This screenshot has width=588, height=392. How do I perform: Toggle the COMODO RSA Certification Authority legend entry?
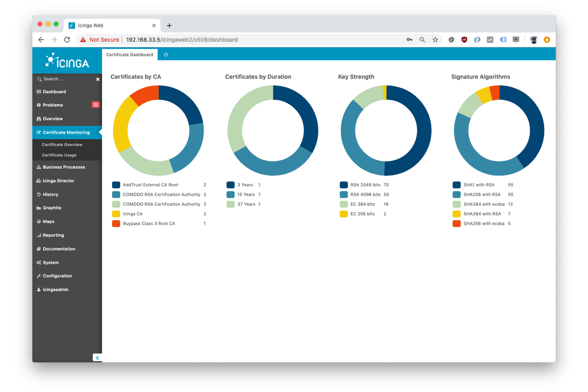click(x=161, y=194)
